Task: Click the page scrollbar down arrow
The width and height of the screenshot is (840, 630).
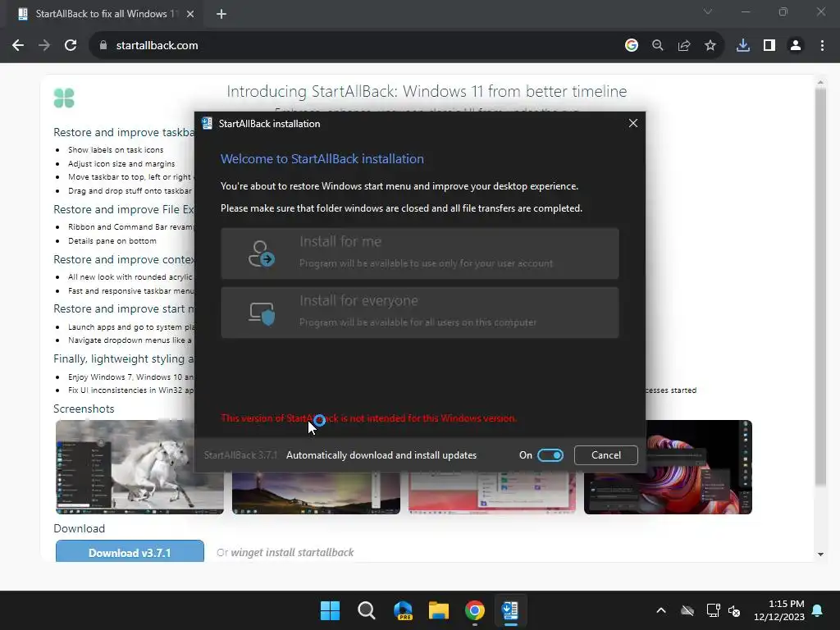Action: tap(820, 555)
